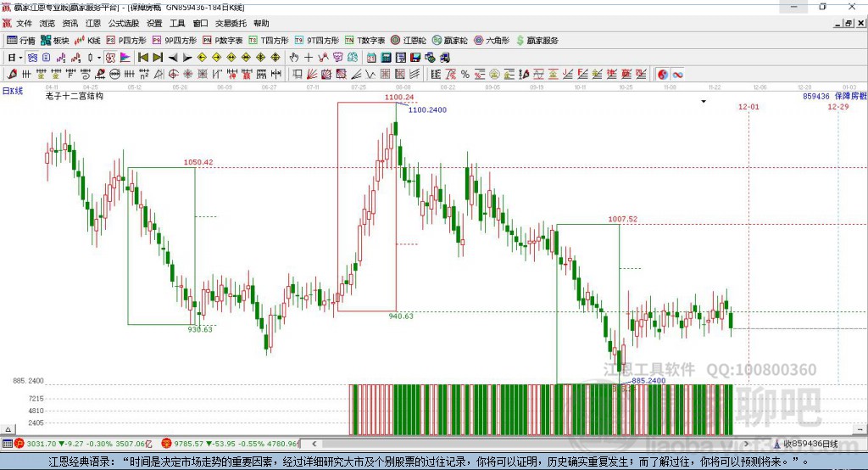Viewport: 868px width, 470px height.
Task: Click the 1100.24 peak price label
Action: click(399, 97)
